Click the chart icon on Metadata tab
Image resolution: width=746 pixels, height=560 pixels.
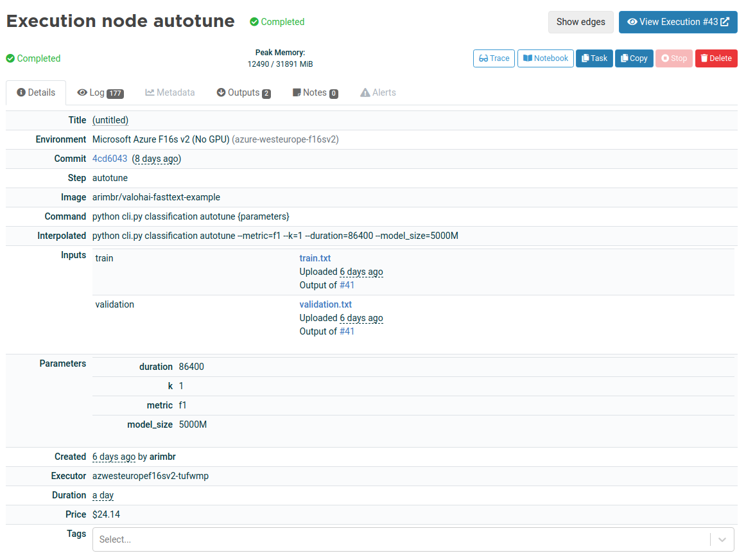pos(150,92)
